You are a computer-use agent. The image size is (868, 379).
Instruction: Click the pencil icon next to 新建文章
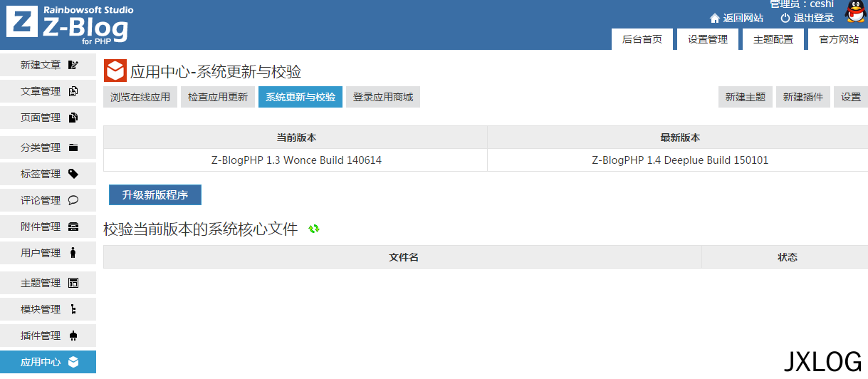73,65
